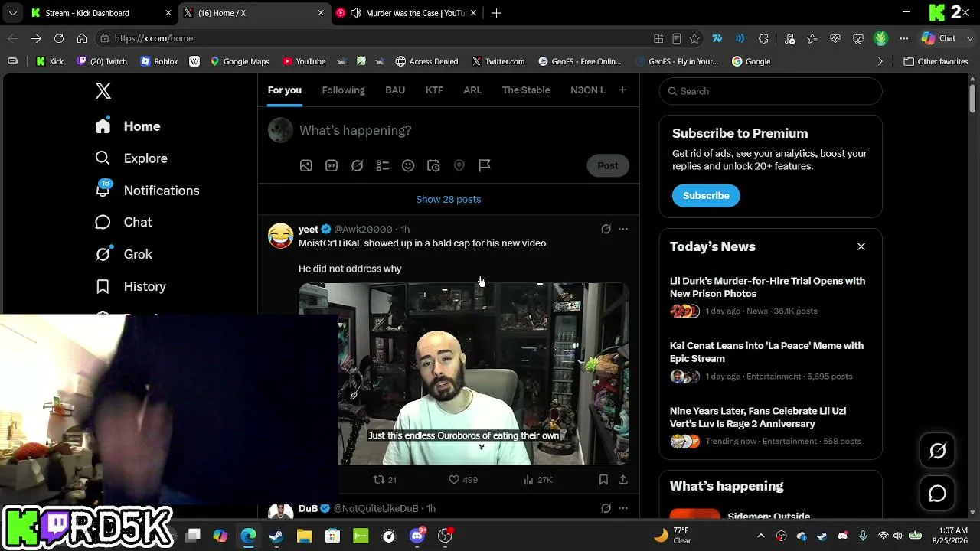Switch to Murder Was the Case YouTube tab

407,13
